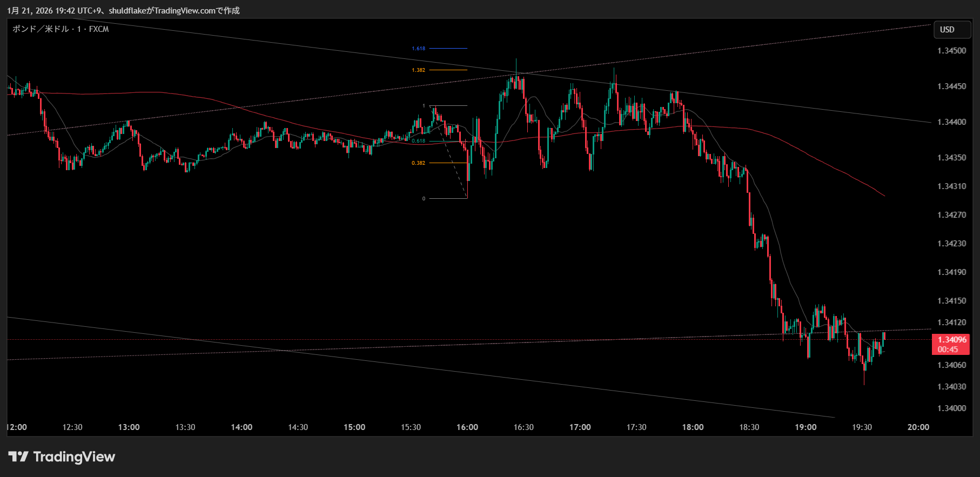Click the 1.34000 price axis label

coord(951,408)
